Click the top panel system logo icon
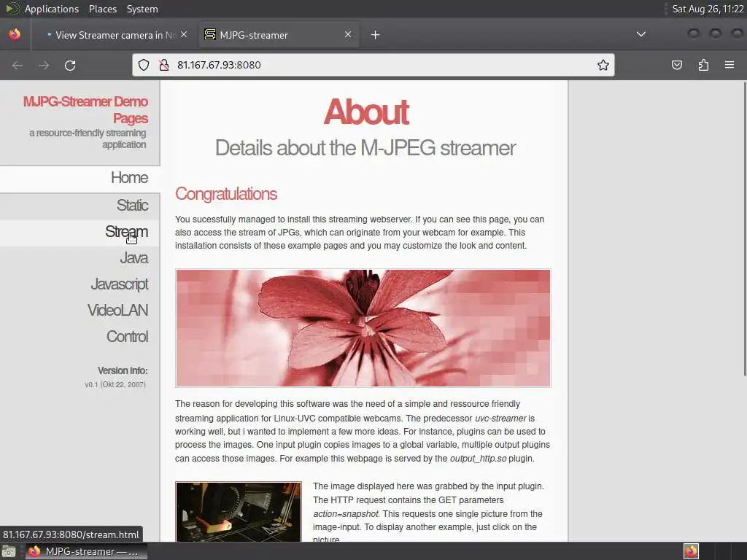This screenshot has height=560, width=747. click(x=12, y=9)
